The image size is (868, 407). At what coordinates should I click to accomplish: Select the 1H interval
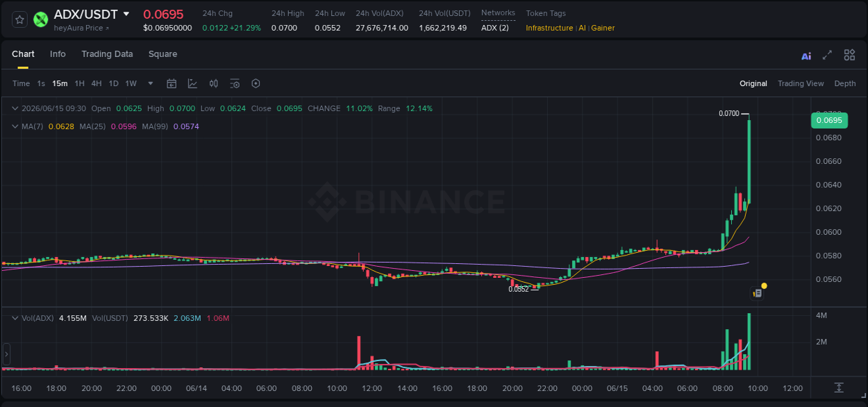(79, 83)
